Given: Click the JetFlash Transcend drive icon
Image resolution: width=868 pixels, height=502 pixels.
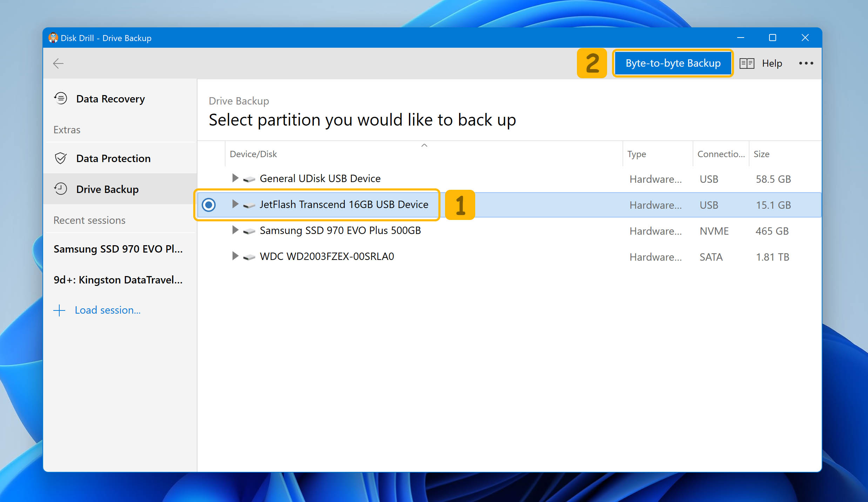Looking at the screenshot, I should pyautogui.click(x=249, y=205).
